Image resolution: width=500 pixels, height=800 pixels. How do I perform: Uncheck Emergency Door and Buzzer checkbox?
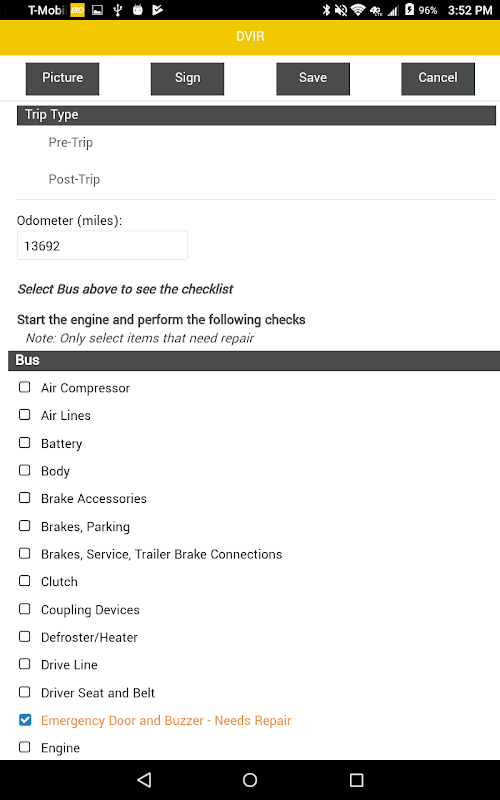point(24,720)
